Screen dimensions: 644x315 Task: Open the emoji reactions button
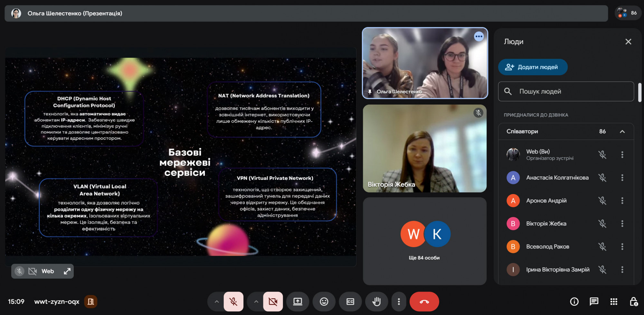click(324, 301)
